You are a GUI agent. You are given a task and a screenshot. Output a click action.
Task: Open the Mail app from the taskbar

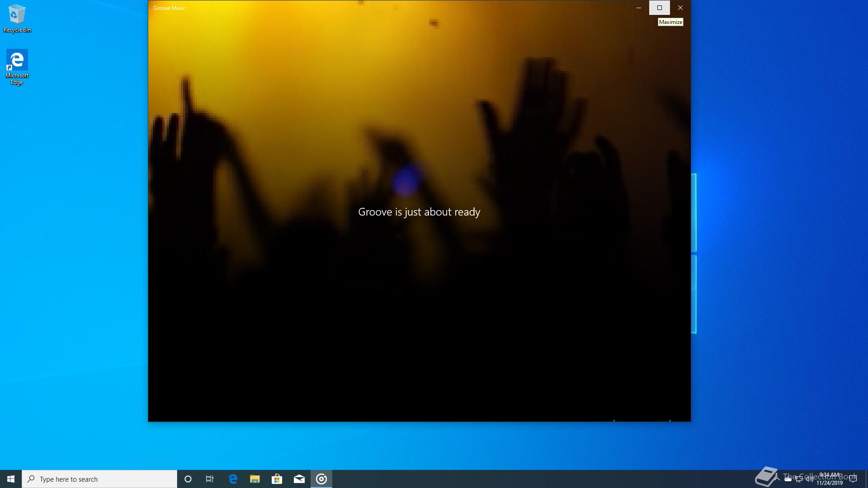[x=299, y=479]
